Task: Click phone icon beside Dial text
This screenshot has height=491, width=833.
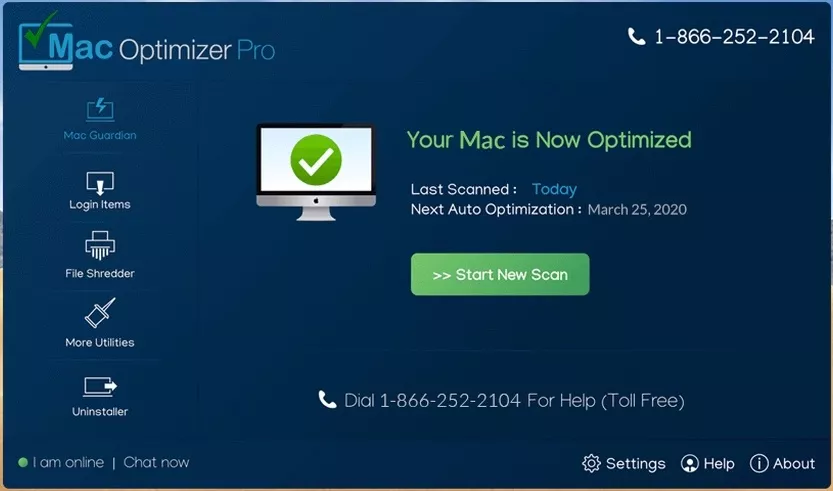Action: pos(327,400)
